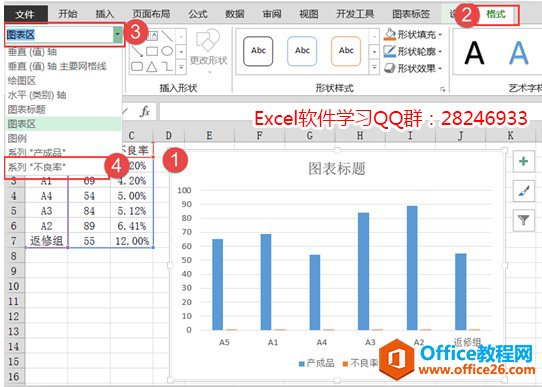Choose 绘图区 in the element list
The height and width of the screenshot is (387, 542).
point(21,81)
